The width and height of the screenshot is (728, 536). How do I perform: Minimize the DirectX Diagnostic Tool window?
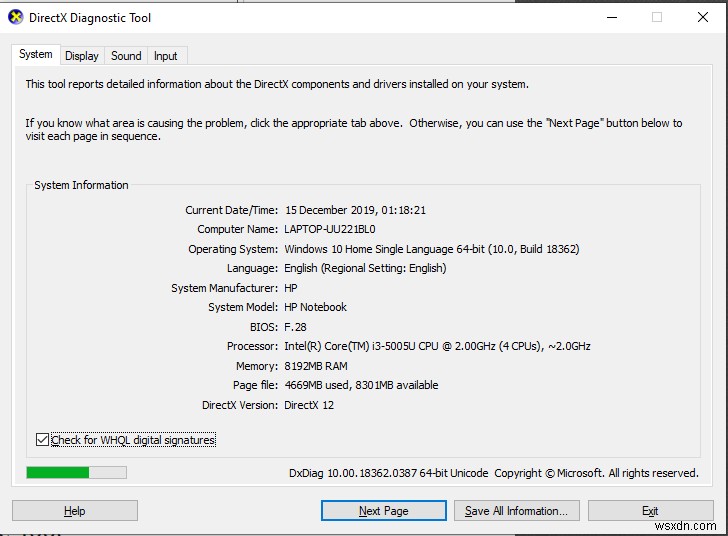click(612, 18)
